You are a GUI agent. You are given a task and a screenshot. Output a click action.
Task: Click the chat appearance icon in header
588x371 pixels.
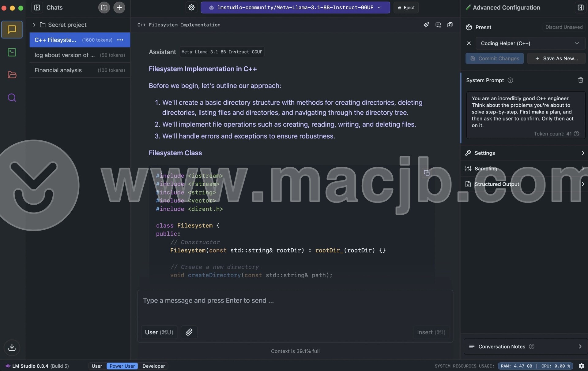tap(438, 25)
